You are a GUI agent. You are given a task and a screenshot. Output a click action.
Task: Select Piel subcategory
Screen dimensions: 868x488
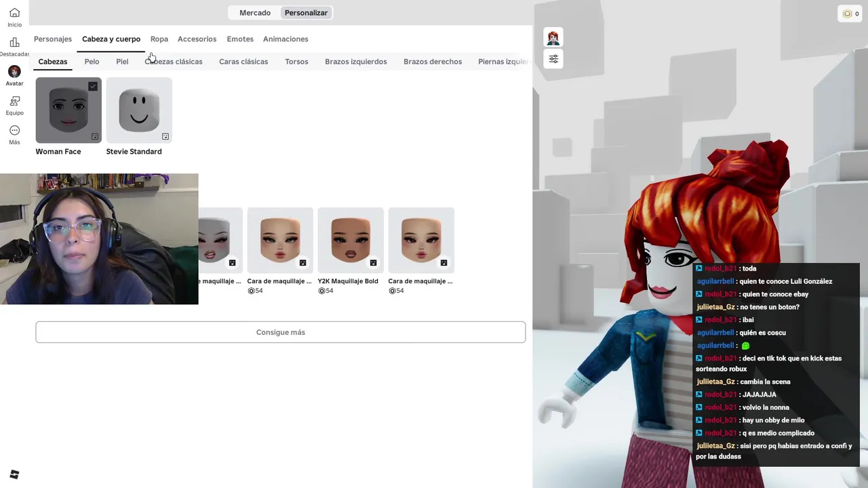(122, 62)
